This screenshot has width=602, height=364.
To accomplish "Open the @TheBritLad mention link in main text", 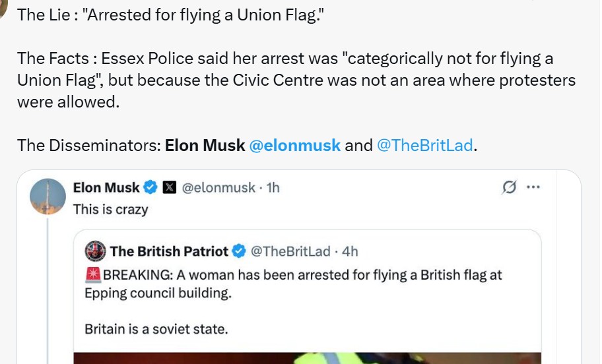I will click(424, 145).
